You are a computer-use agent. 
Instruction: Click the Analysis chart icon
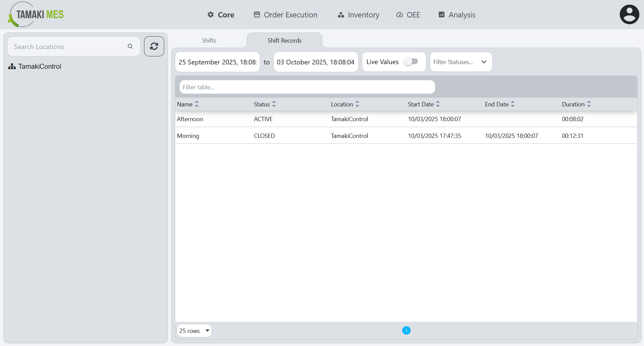click(441, 14)
